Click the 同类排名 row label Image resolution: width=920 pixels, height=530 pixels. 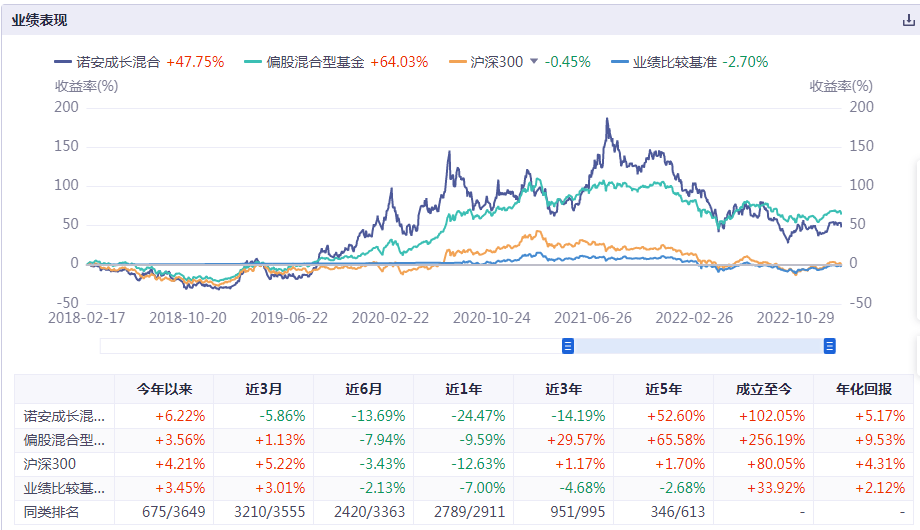(51, 512)
